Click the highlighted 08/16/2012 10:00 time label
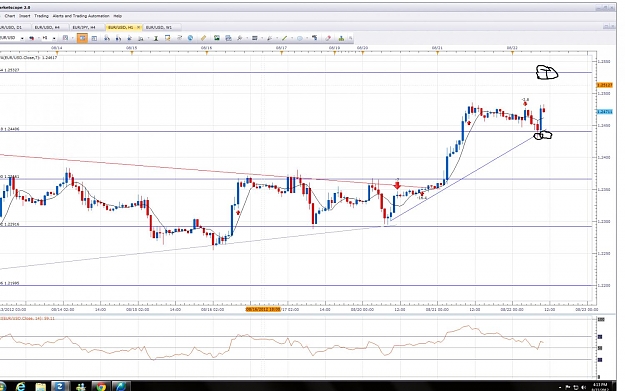The width and height of the screenshot is (625, 391). coord(263,309)
